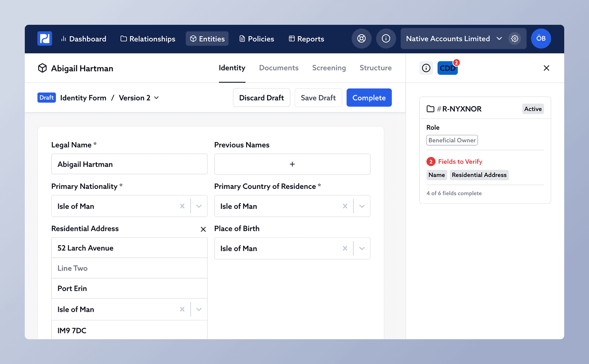Click the Save Draft button
This screenshot has height=364, width=589.
pyautogui.click(x=318, y=98)
